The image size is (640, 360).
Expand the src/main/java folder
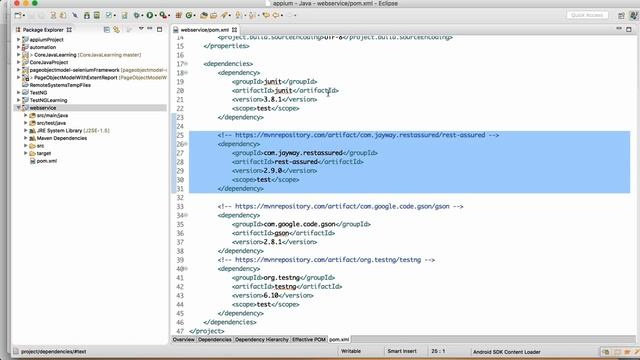(x=26, y=116)
